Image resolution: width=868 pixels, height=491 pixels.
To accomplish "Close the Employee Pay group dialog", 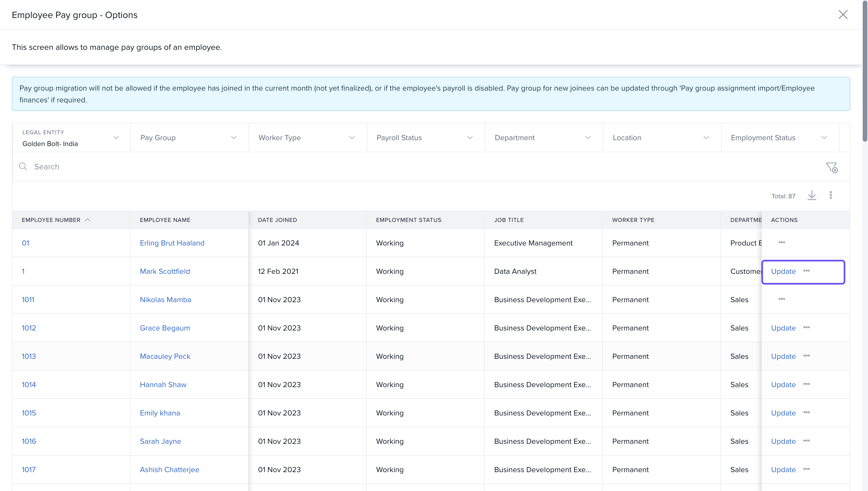I will pos(843,14).
